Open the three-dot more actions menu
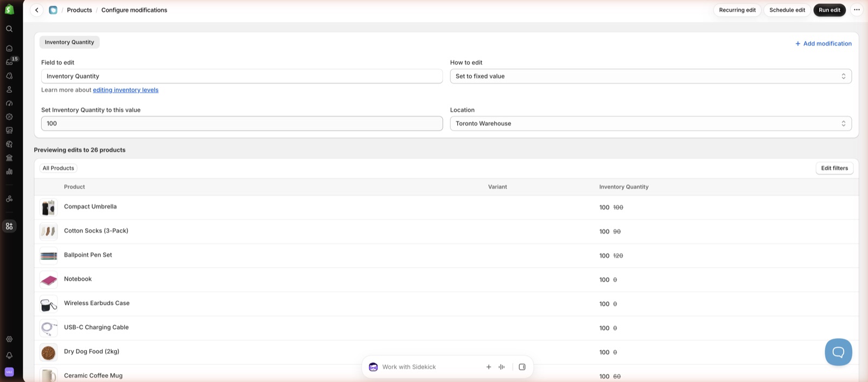 coord(857,10)
